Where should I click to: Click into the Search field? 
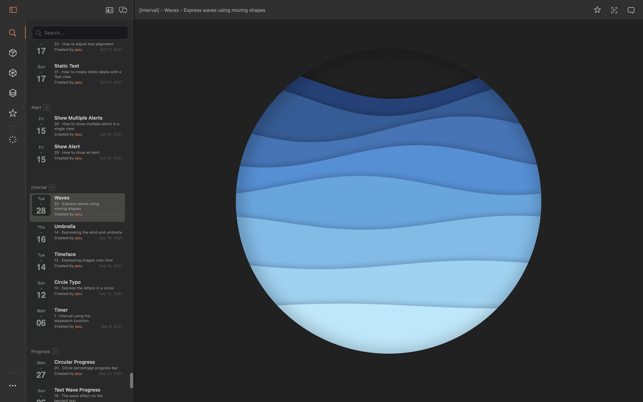(83, 33)
